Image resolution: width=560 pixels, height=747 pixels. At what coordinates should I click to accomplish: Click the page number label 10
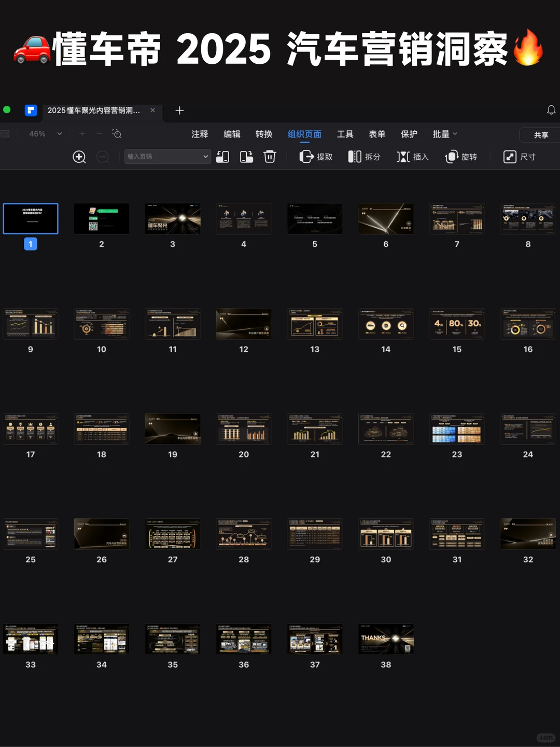(102, 349)
